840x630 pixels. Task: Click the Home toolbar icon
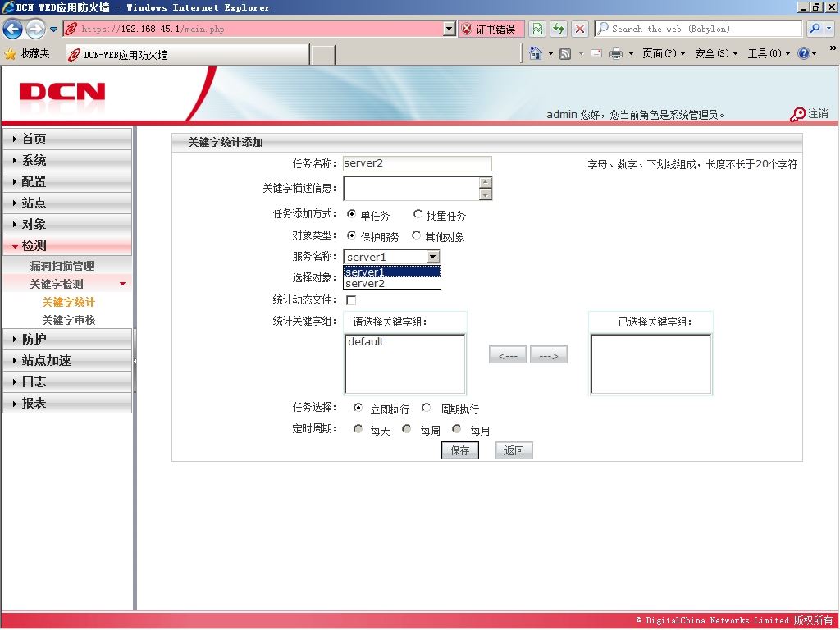click(x=535, y=53)
